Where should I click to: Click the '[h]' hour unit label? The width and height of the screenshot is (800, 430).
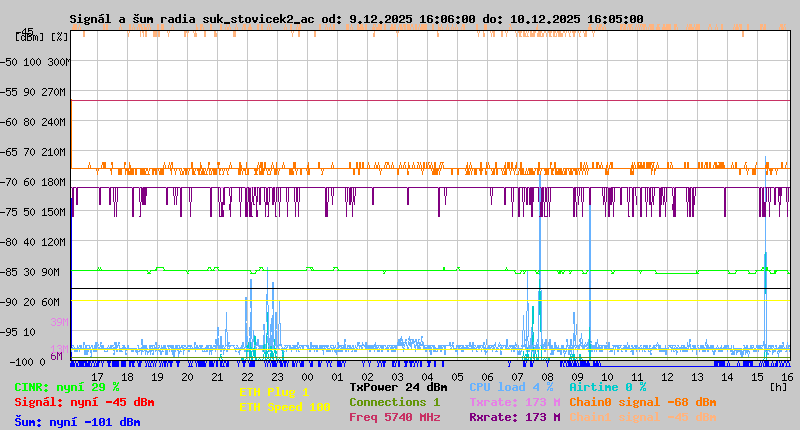pyautogui.click(x=779, y=388)
